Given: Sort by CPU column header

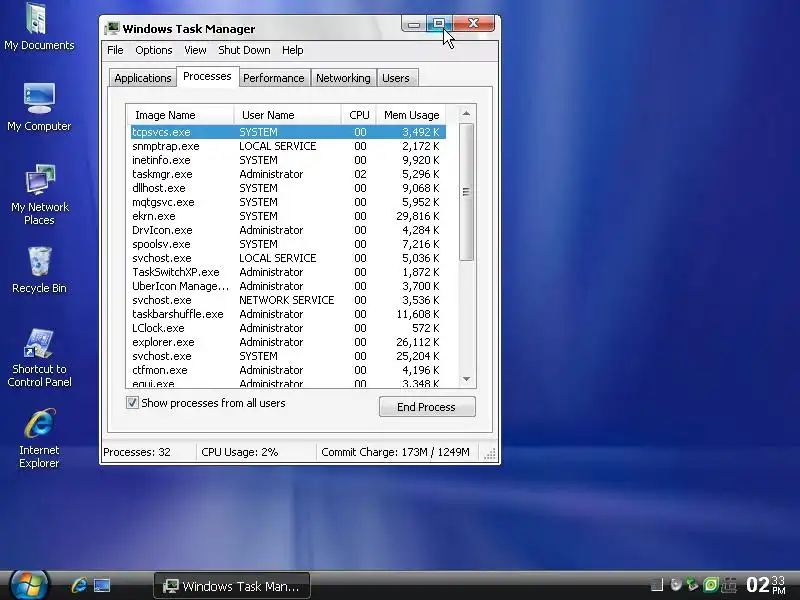Looking at the screenshot, I should [359, 115].
